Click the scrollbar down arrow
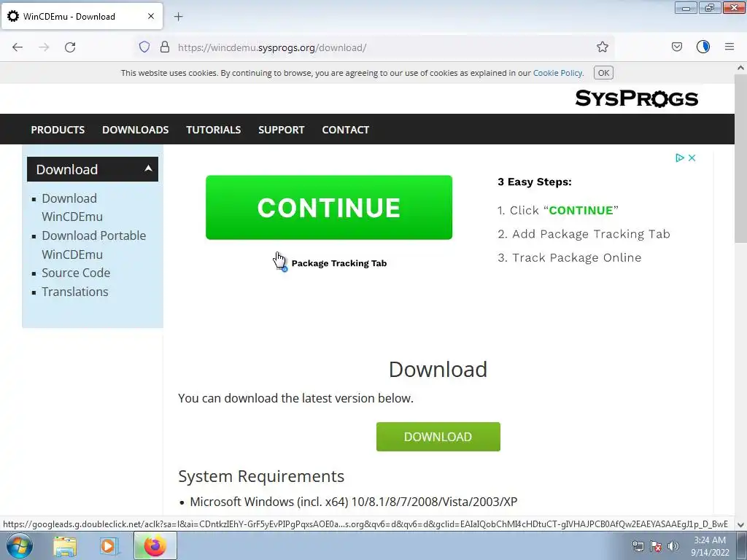Screen dimensions: 747x560 pos(741,525)
